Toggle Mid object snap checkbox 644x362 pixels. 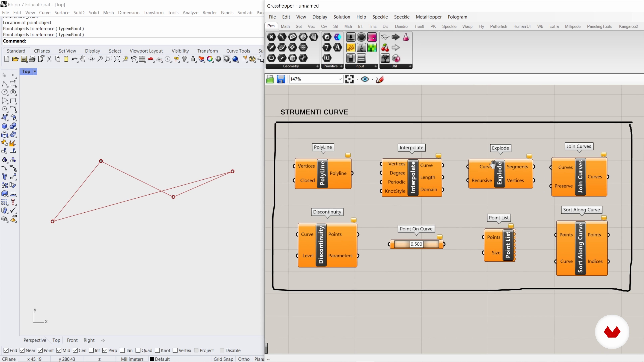(x=59, y=350)
